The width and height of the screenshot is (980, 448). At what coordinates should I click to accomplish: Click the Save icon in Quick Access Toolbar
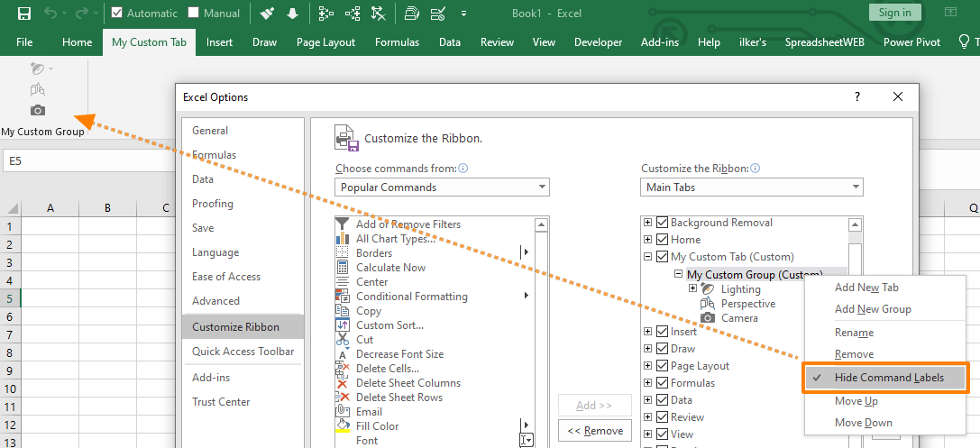tap(24, 14)
